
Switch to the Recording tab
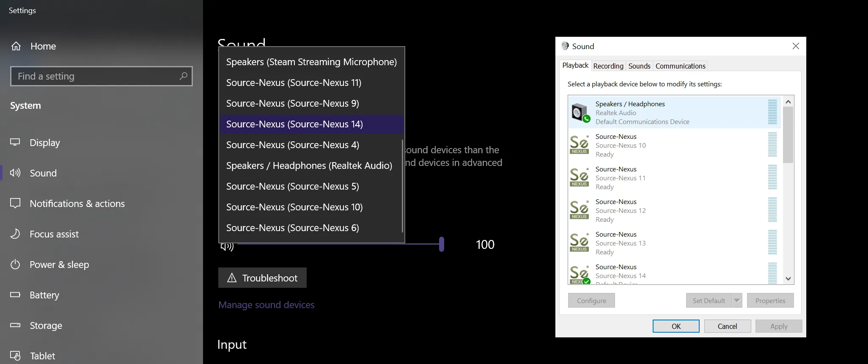click(x=608, y=66)
